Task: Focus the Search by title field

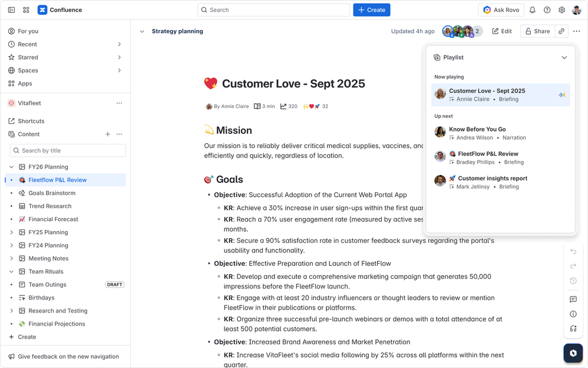Action: click(x=68, y=150)
